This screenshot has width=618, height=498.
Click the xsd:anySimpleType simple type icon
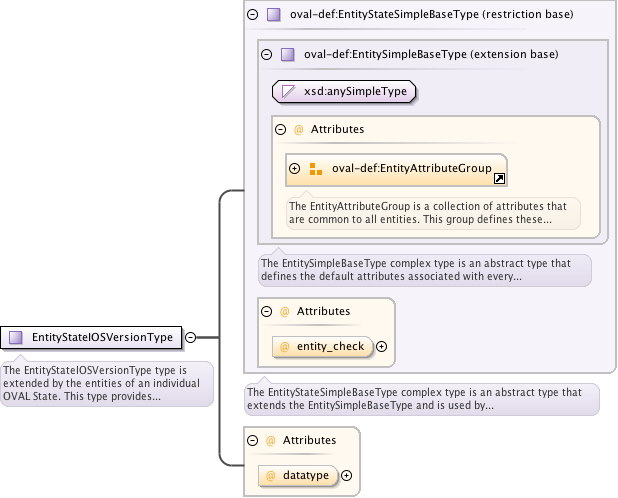[289, 92]
